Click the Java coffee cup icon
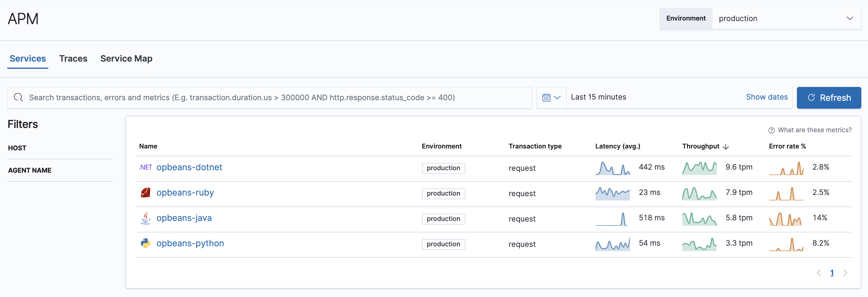The width and height of the screenshot is (868, 297). click(145, 218)
